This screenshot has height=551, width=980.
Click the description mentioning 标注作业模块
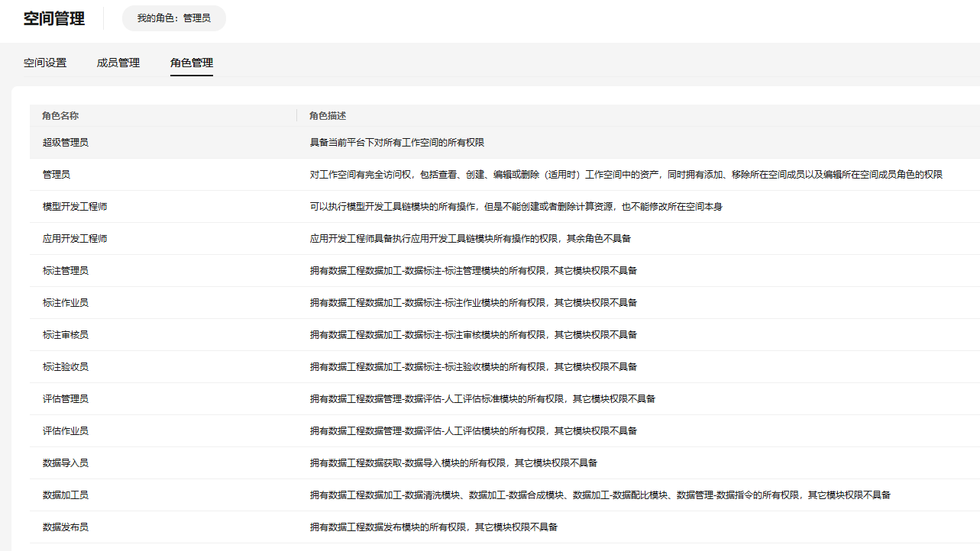[x=474, y=303]
